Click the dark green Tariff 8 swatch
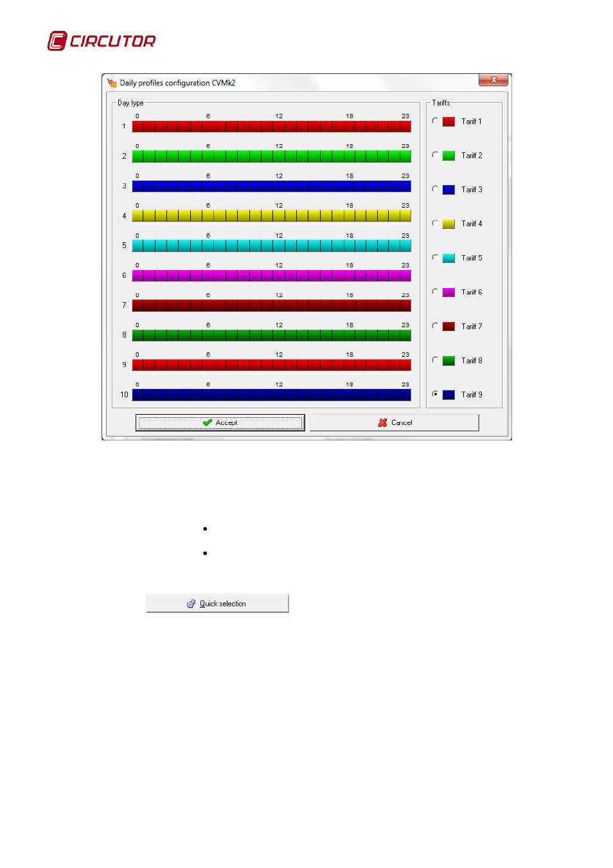613x868 pixels. [449, 361]
